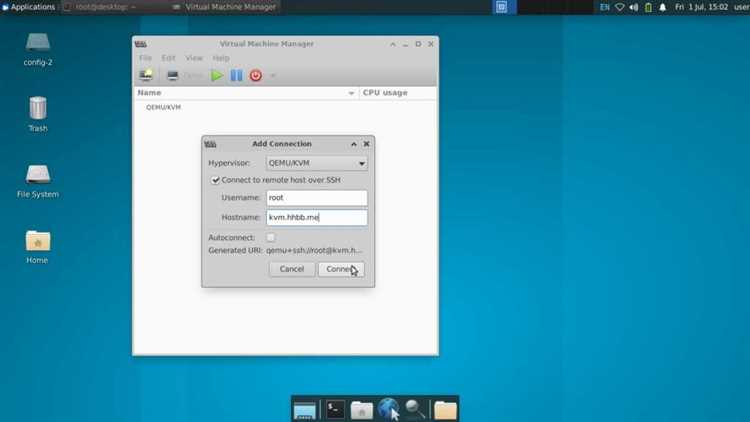This screenshot has height=422, width=750.
Task: Click the Connect button in Add Connection
Action: 341,269
